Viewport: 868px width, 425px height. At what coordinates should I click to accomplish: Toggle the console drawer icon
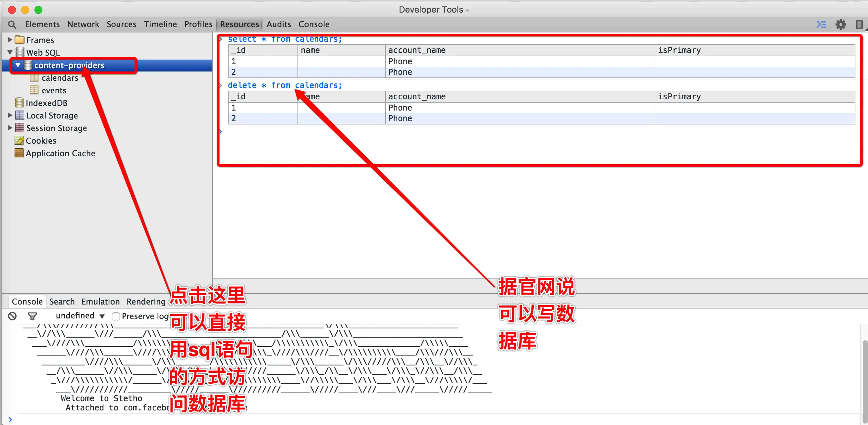tap(822, 24)
